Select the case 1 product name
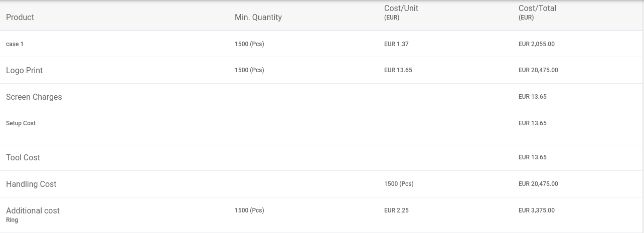Viewport: 644px width, 233px height. coord(15,44)
